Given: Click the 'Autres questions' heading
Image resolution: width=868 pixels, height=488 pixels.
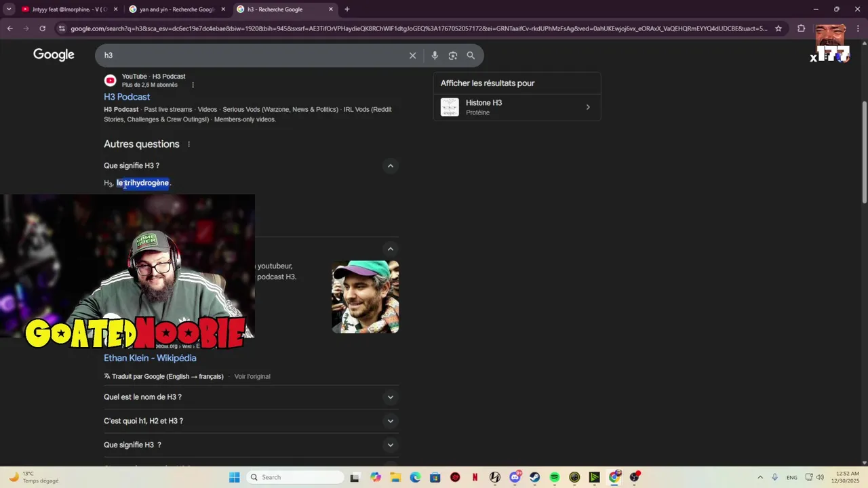Looking at the screenshot, I should click(142, 144).
